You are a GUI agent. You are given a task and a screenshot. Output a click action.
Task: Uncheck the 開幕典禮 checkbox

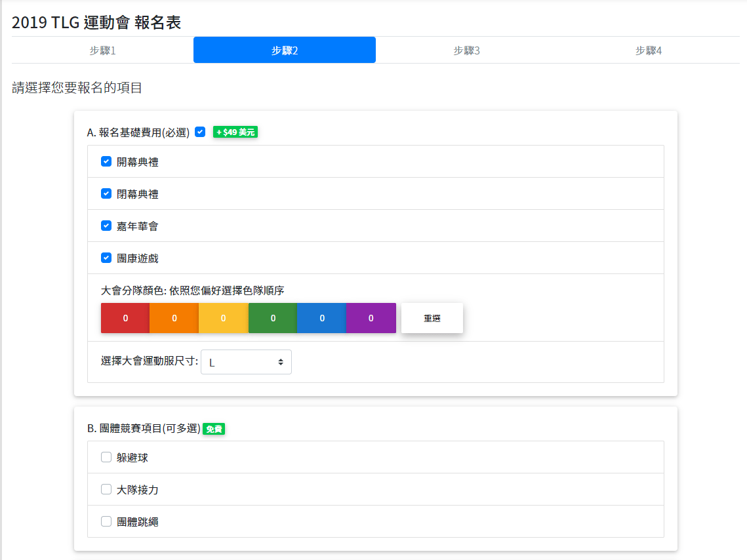tap(106, 161)
